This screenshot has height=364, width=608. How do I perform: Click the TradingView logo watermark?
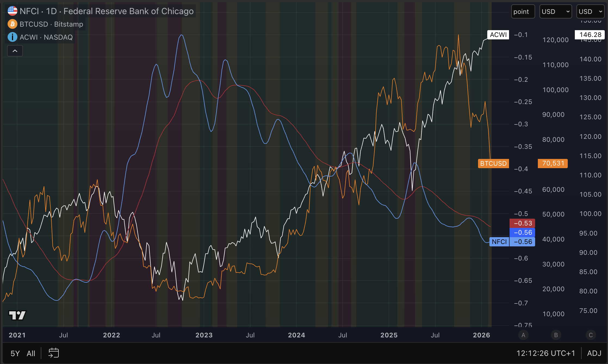point(17,315)
